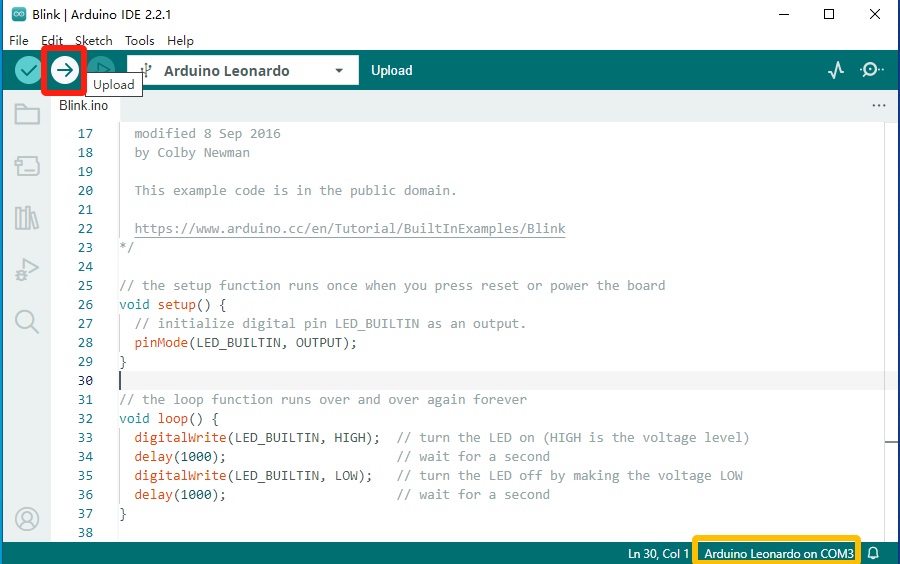
Task: Click the Arduino IDE app logo
Action: (18, 14)
